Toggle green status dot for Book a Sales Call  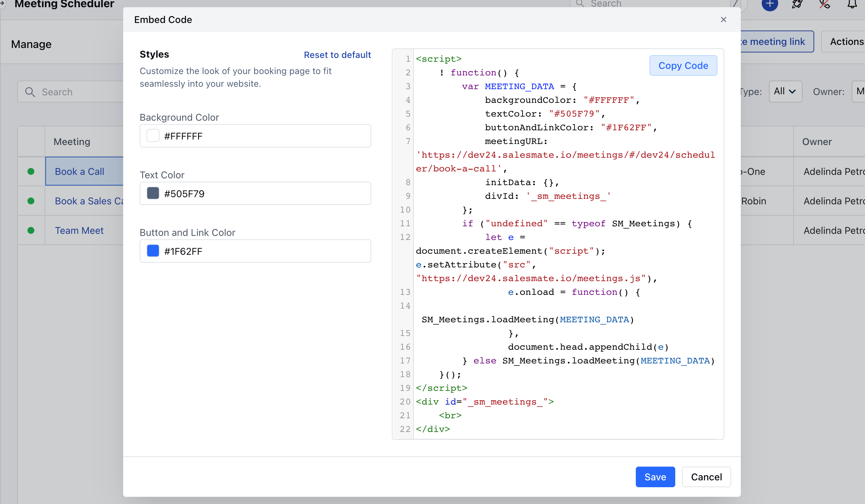[x=31, y=201]
